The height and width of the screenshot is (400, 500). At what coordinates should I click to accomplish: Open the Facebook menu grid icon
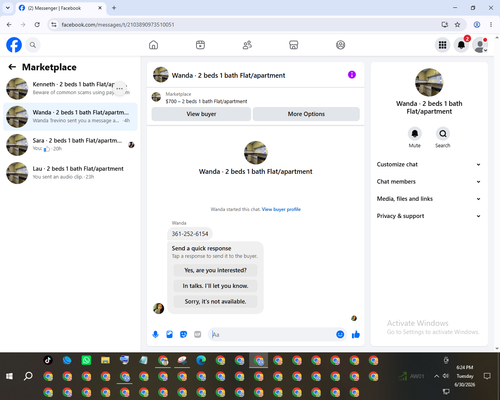[x=442, y=45]
